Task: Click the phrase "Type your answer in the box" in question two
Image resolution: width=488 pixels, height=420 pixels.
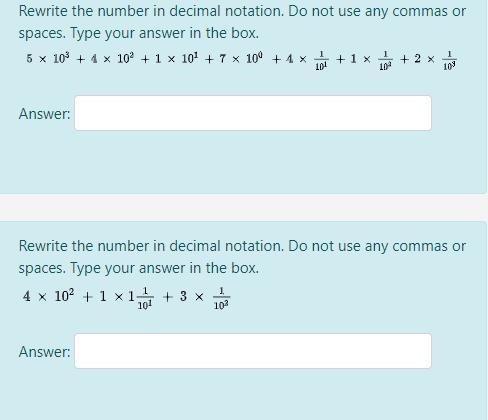Action: (164, 268)
